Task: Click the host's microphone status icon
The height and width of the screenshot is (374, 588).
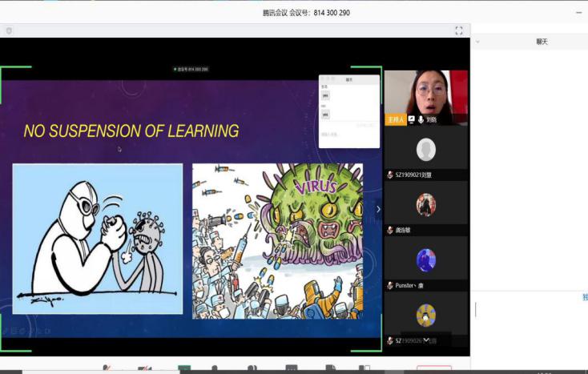Action: pos(421,119)
